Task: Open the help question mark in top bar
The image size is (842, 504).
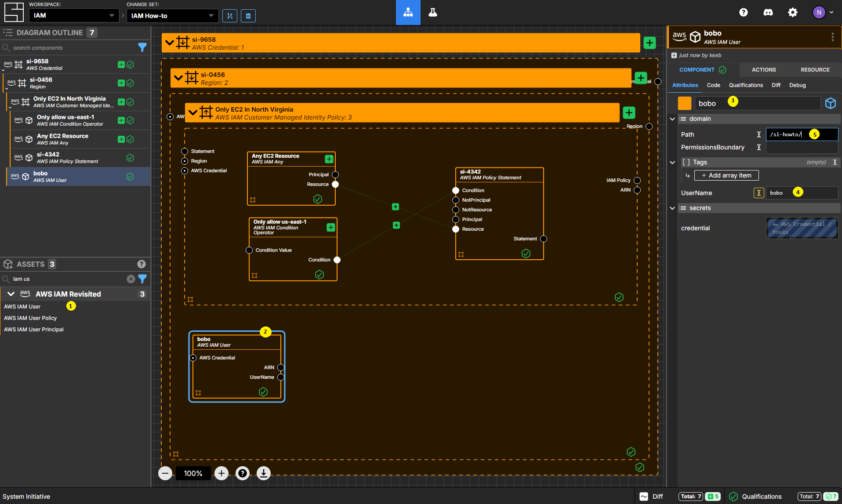Action: [x=744, y=12]
